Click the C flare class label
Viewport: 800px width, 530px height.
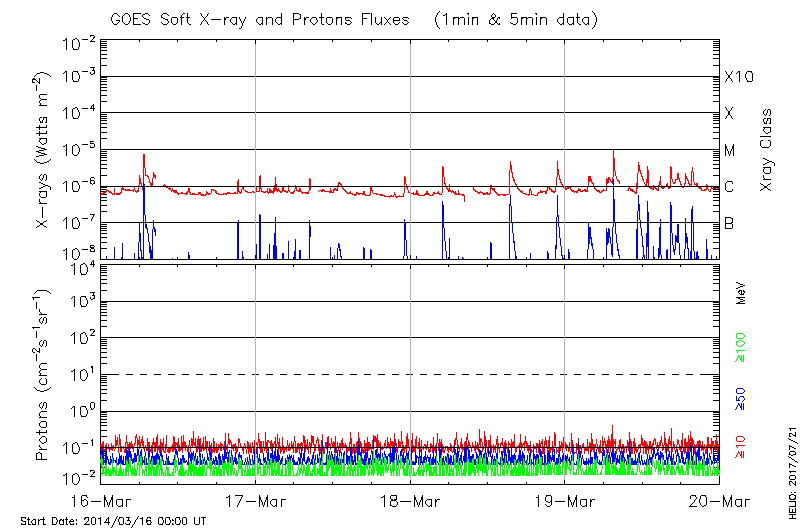[729, 187]
